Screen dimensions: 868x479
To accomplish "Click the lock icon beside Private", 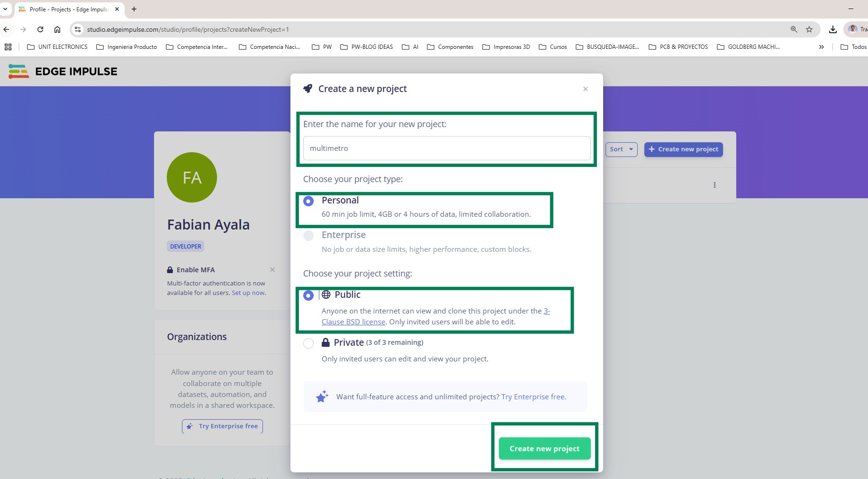I will 325,342.
